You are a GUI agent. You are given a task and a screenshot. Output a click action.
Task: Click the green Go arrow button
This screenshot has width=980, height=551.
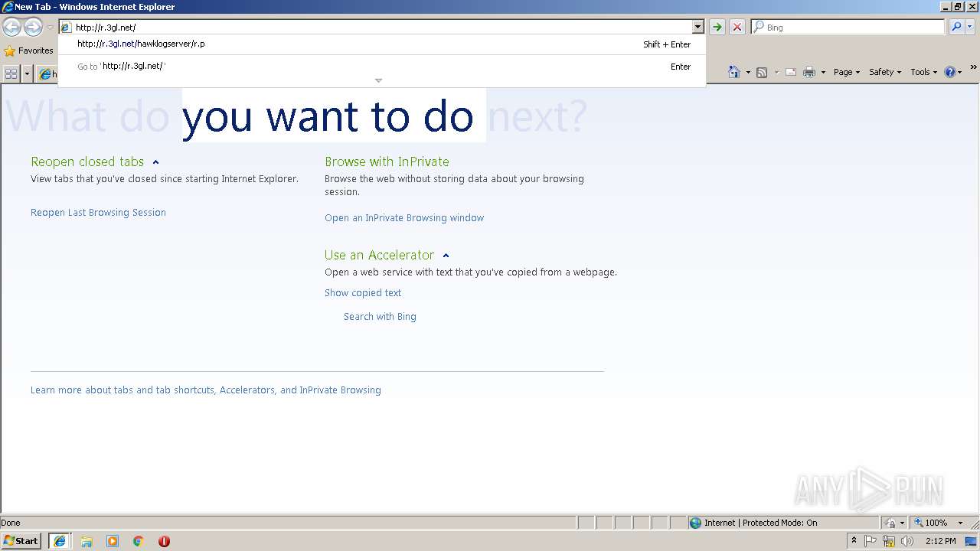717,28
